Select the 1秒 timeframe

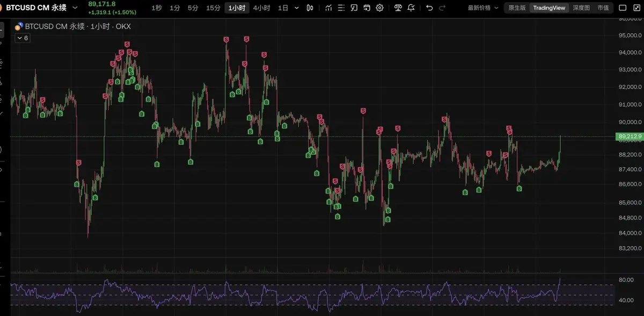tap(156, 8)
